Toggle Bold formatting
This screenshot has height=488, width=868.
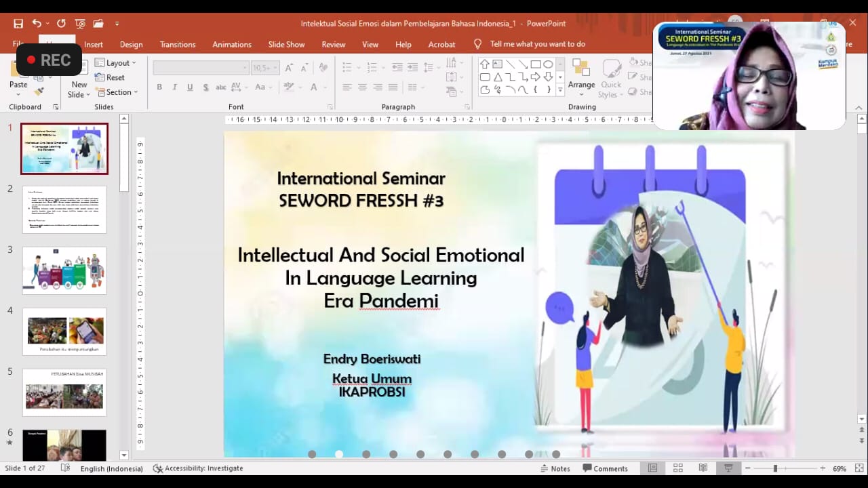click(x=159, y=87)
